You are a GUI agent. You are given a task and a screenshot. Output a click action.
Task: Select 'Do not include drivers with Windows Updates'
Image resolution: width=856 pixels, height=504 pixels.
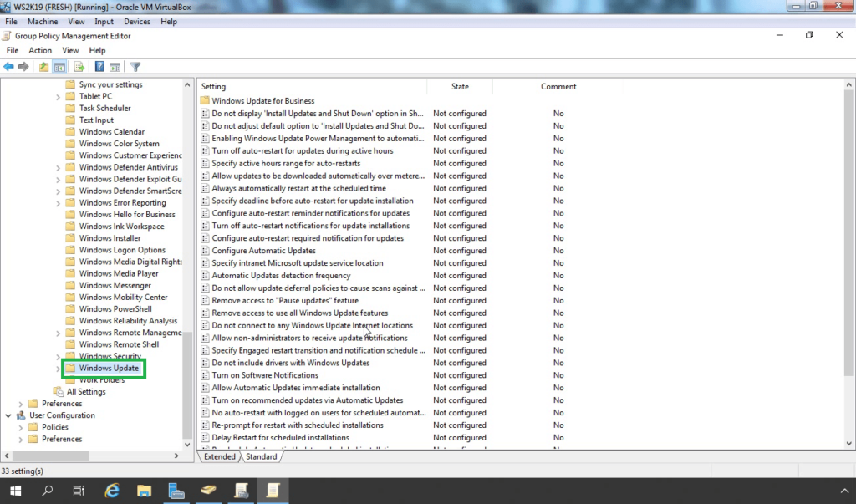pyautogui.click(x=290, y=363)
